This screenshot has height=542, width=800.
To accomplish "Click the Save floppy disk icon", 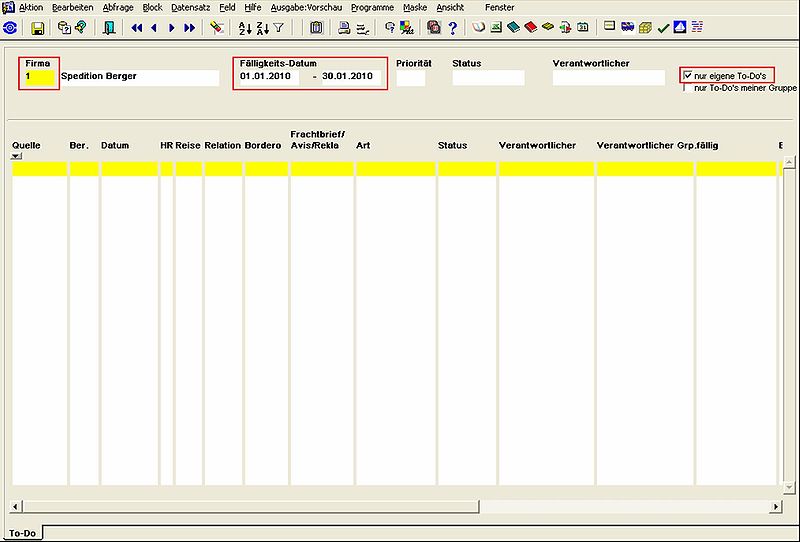I will click(x=38, y=28).
